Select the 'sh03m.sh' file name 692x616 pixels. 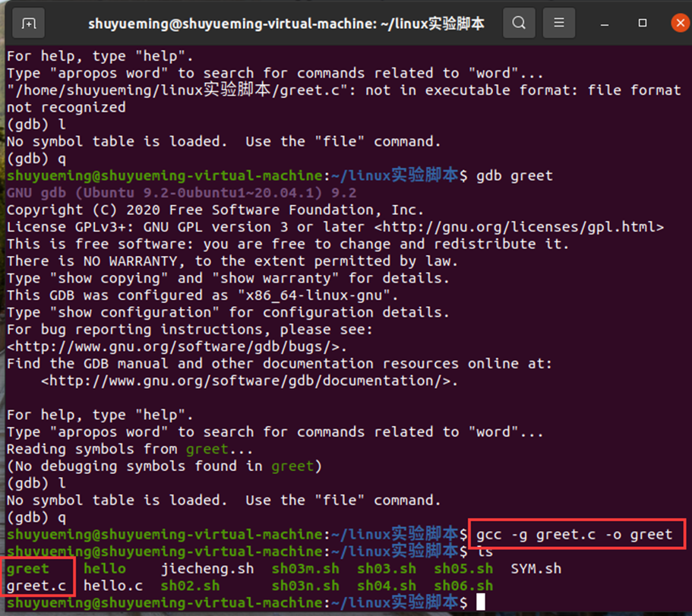click(x=305, y=568)
